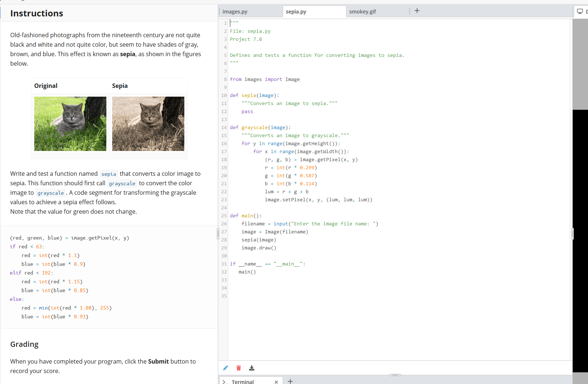Click the red trash delete icon

pyautogui.click(x=239, y=368)
